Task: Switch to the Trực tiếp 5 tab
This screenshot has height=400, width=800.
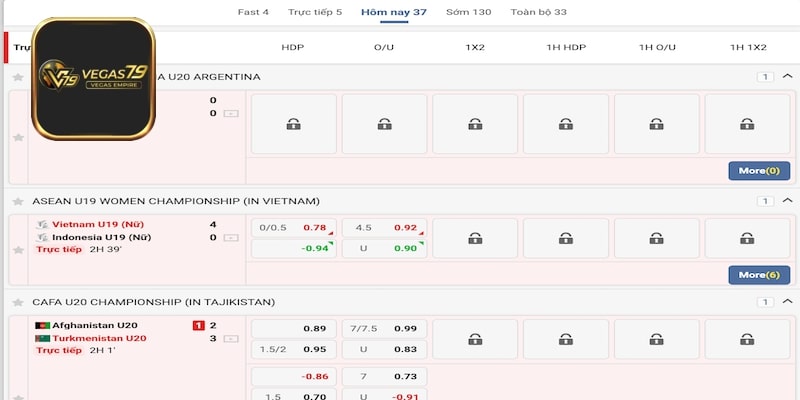Action: point(315,12)
